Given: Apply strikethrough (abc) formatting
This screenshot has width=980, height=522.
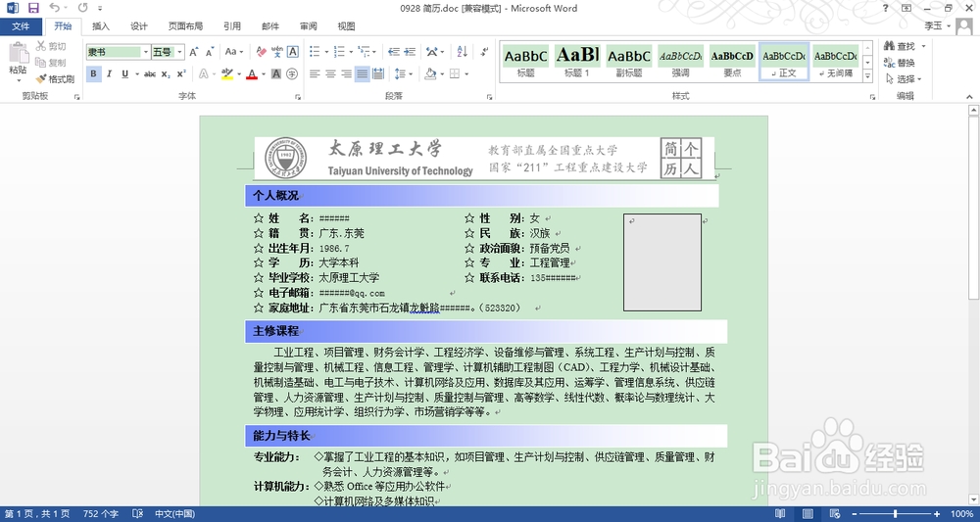Looking at the screenshot, I should (150, 74).
